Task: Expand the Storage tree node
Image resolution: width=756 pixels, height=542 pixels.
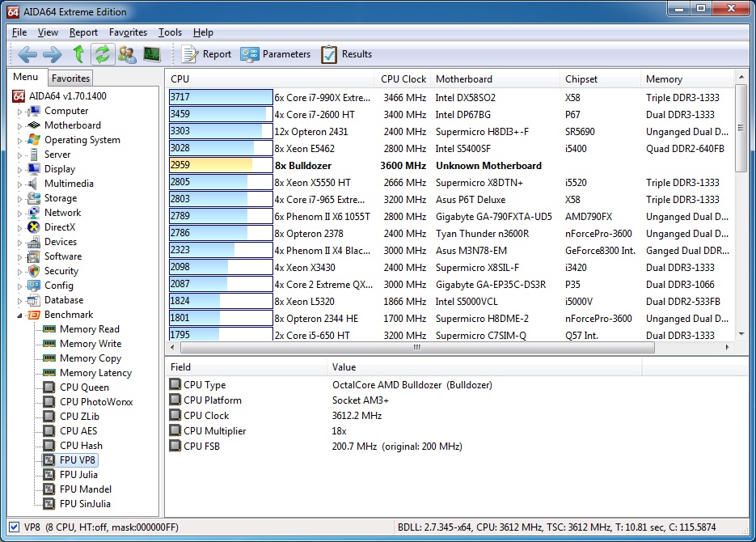Action: pyautogui.click(x=19, y=199)
